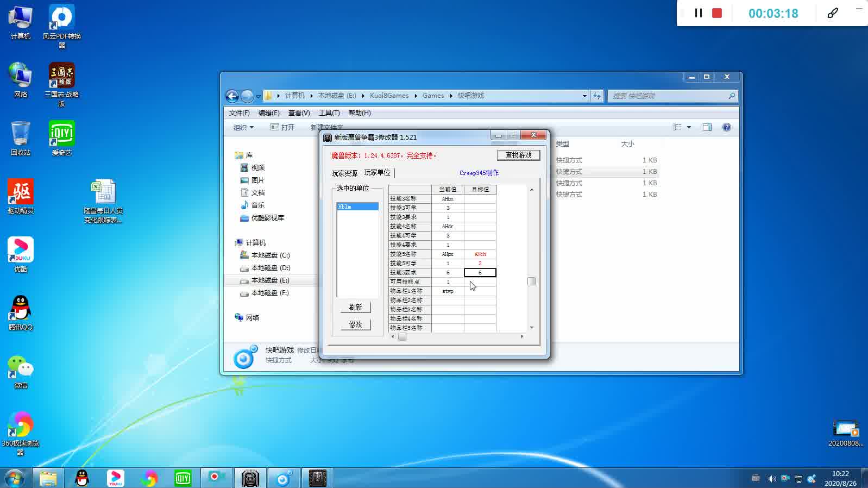Click the 类型 column header

[563, 144]
